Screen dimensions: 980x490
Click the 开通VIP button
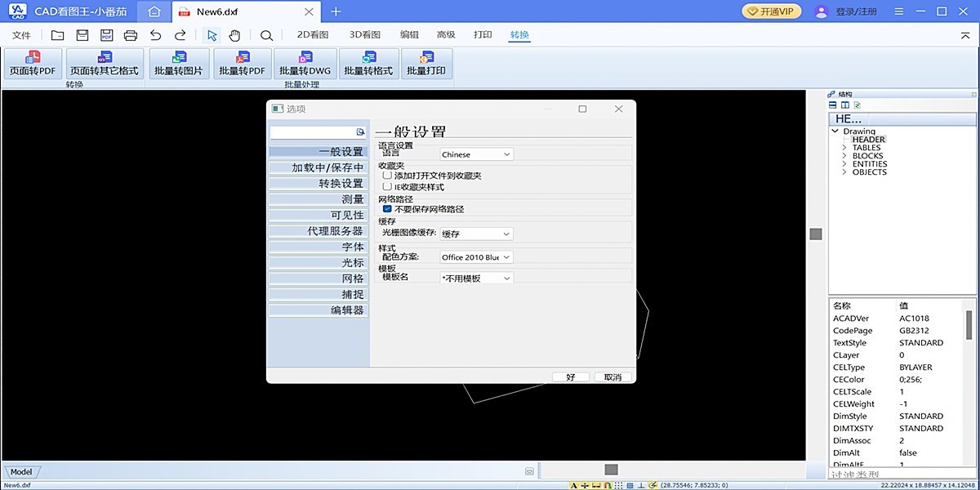click(x=772, y=11)
